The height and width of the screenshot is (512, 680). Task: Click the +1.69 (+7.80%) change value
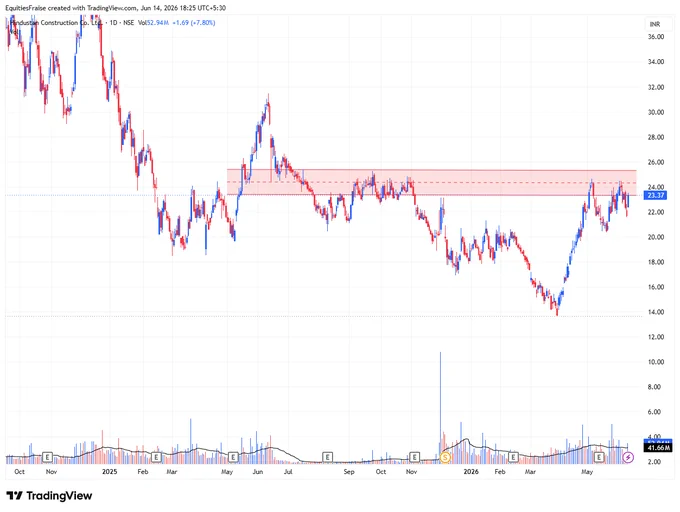(x=194, y=23)
